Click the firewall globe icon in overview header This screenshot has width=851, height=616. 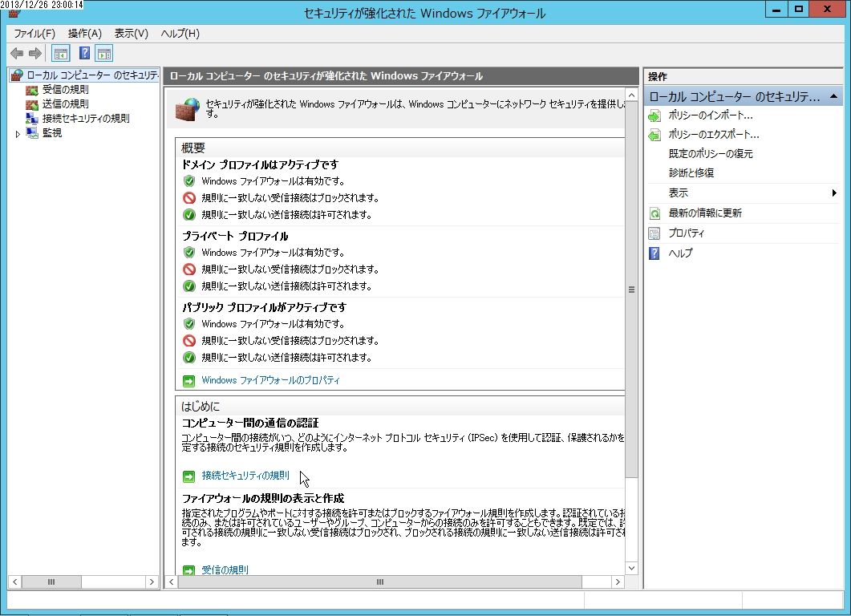(188, 109)
